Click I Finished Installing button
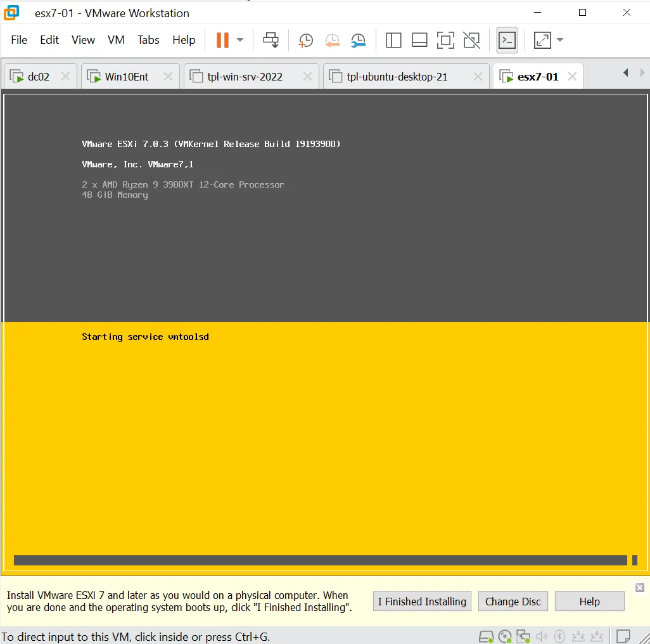Image resolution: width=650 pixels, height=644 pixels. point(422,602)
